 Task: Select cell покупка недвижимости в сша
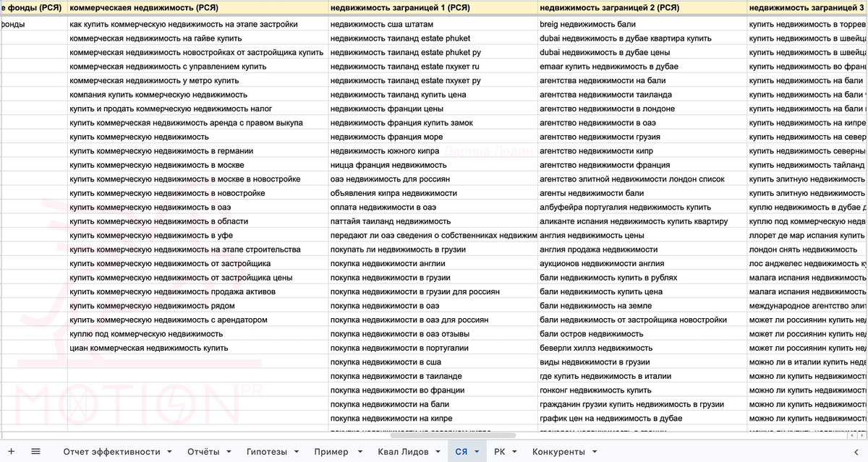coord(433,362)
